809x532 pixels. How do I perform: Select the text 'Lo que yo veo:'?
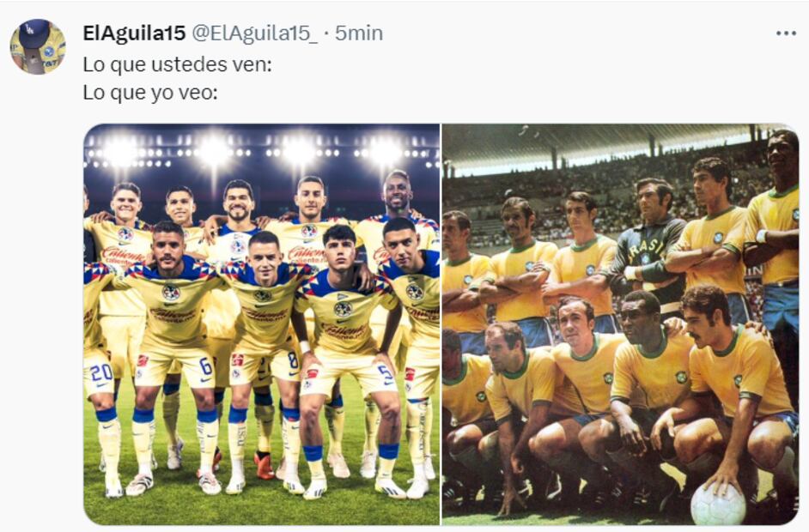coord(150,94)
